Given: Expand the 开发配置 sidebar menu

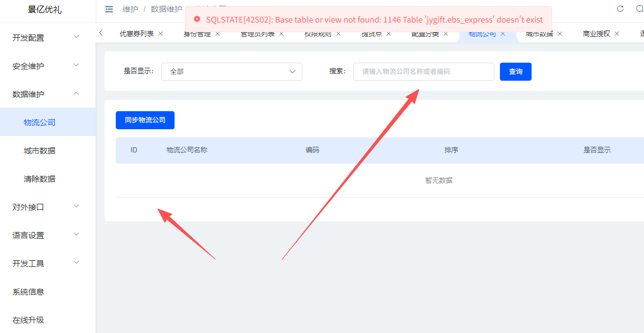Looking at the screenshot, I should point(47,38).
